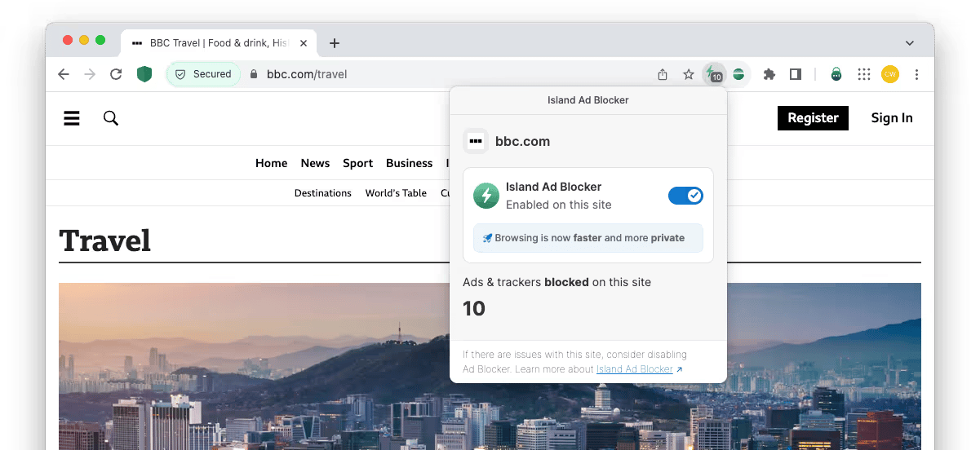Viewport: 980px width, 450px height.
Task: Click the Sign In link
Action: (892, 118)
